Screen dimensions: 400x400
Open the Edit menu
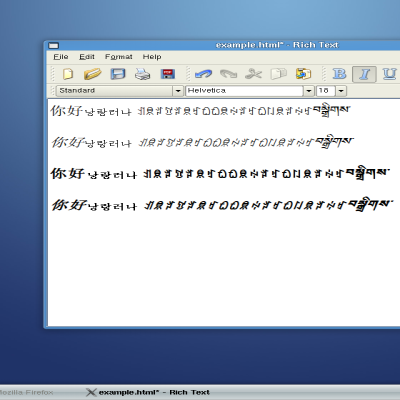click(x=87, y=57)
